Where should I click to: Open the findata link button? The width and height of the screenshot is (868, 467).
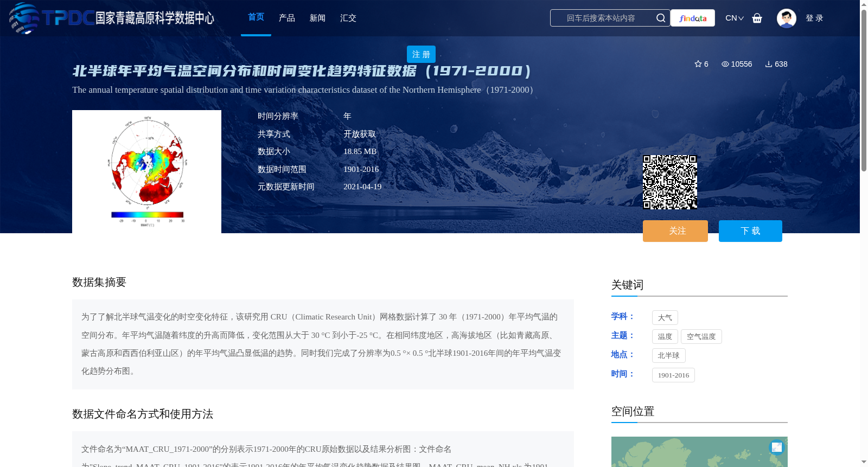693,18
